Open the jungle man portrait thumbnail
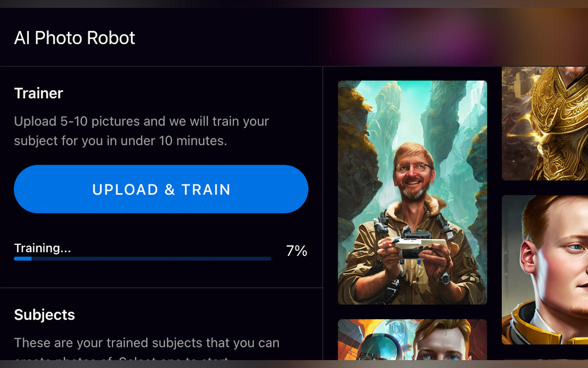Screen dimensions: 588x368 click(412, 193)
